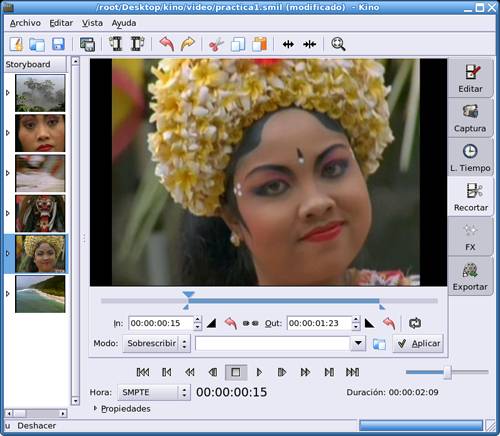
Task: Toggle the link icon between In and Out
Action: 251,323
